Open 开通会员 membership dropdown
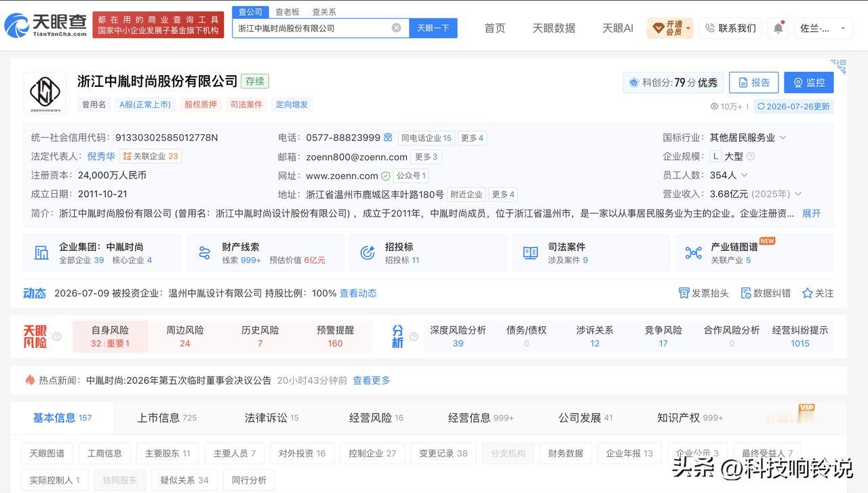Viewport: 868px width, 493px height. pos(670,28)
